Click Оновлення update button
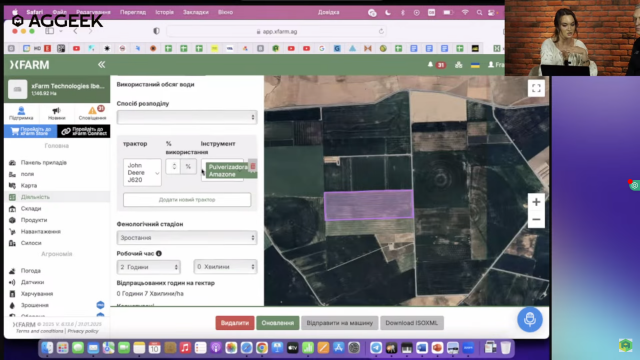 (278, 323)
